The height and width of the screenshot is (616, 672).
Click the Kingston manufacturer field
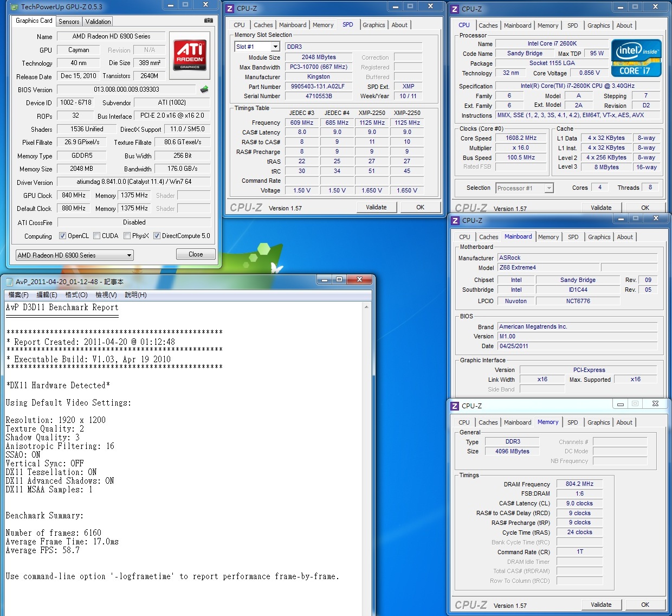(318, 76)
